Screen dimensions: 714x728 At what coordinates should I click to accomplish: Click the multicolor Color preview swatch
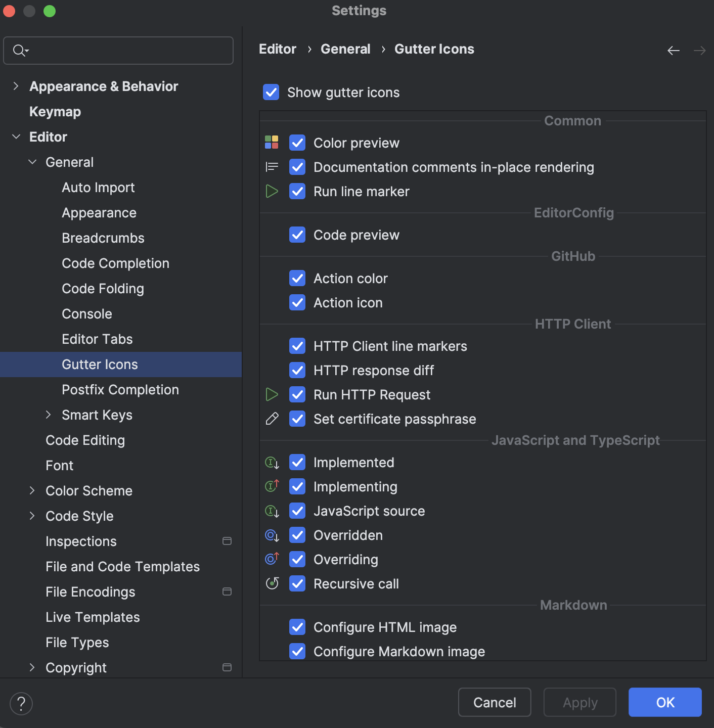(x=272, y=143)
